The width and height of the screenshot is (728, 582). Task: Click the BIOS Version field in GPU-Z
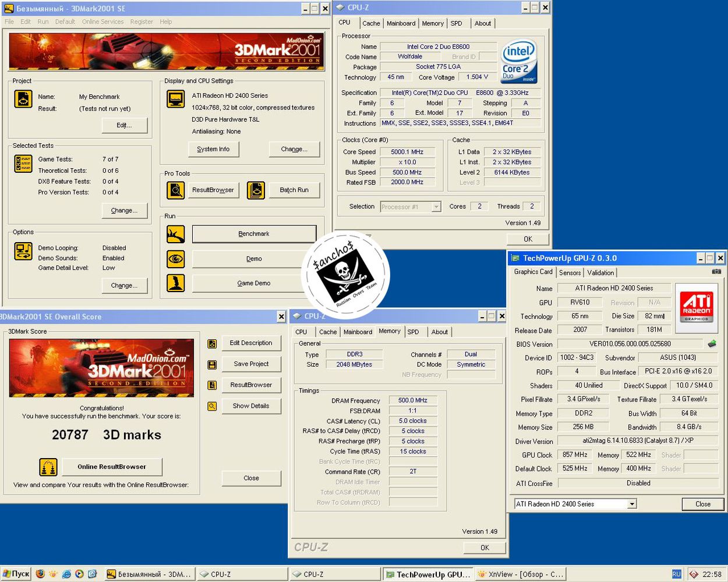coord(630,344)
